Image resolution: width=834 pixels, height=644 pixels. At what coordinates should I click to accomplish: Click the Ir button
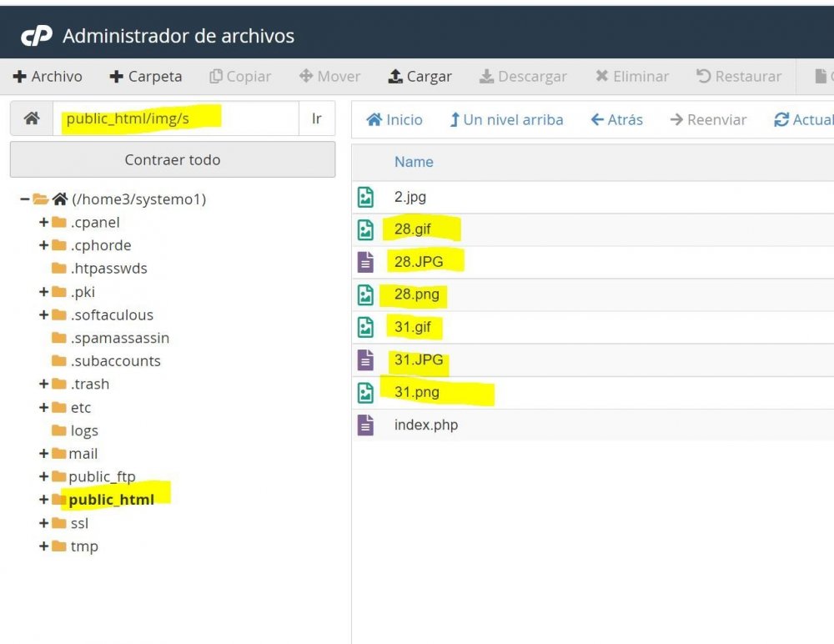tap(317, 118)
